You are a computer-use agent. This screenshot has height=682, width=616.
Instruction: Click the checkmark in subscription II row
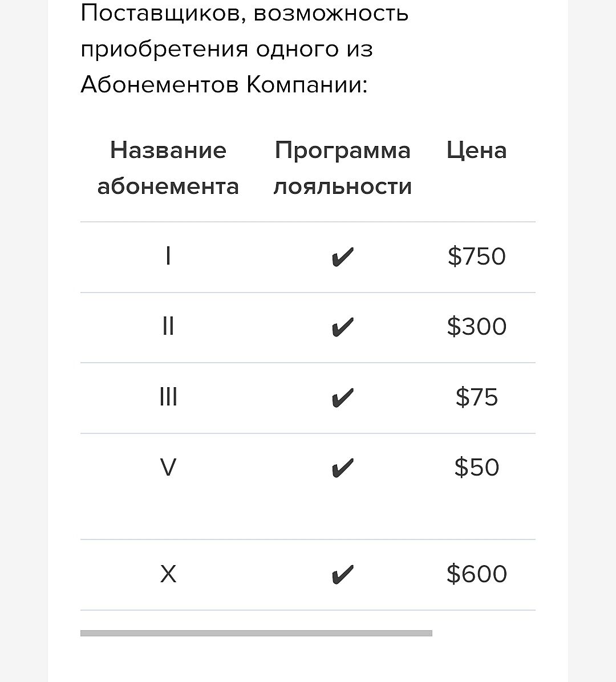(x=342, y=327)
